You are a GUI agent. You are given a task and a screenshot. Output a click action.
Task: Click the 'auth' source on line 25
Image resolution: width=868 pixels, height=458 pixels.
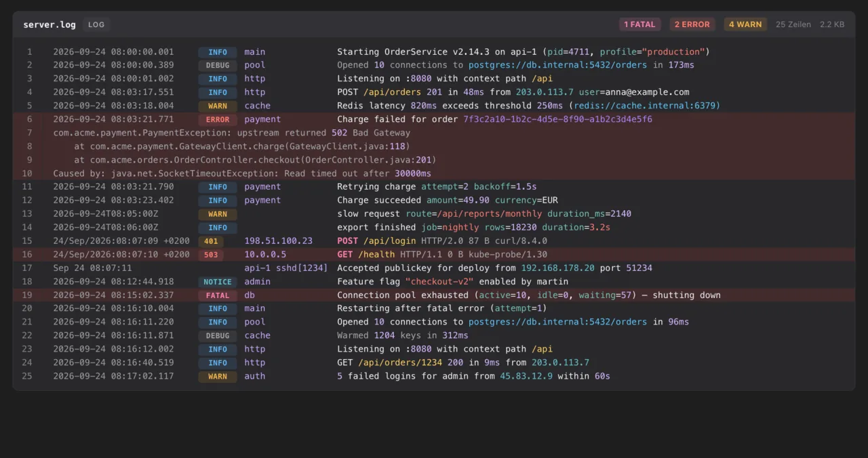255,376
